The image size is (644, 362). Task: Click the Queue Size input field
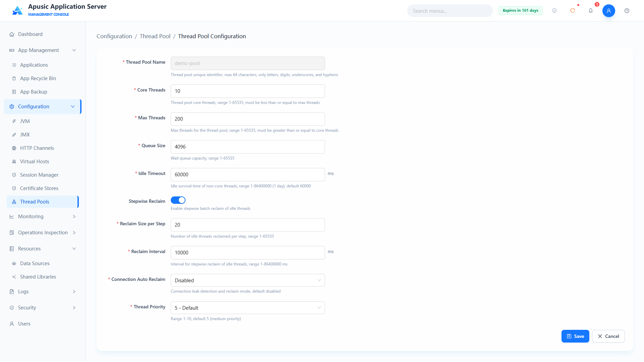pos(248,147)
